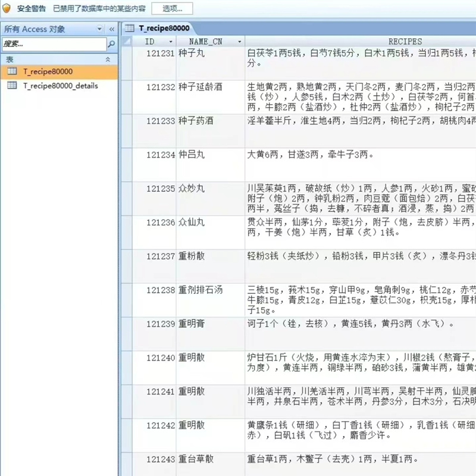The image size is (476, 476).
Task: Click ID cell 121235
Action: (154, 199)
